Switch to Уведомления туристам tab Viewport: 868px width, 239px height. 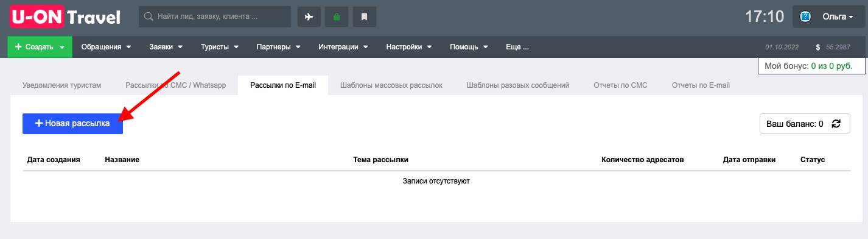click(x=61, y=85)
